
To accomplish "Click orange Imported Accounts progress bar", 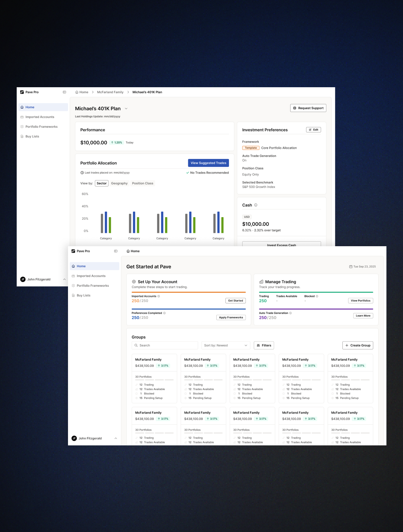I will [x=189, y=292].
